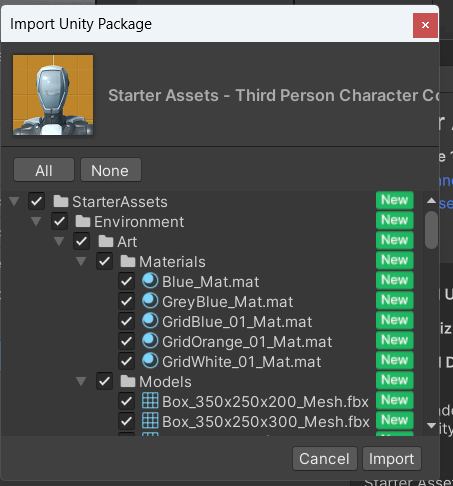Click the New badge beside Blue_Mat.mat
453x486 pixels.
tap(395, 280)
